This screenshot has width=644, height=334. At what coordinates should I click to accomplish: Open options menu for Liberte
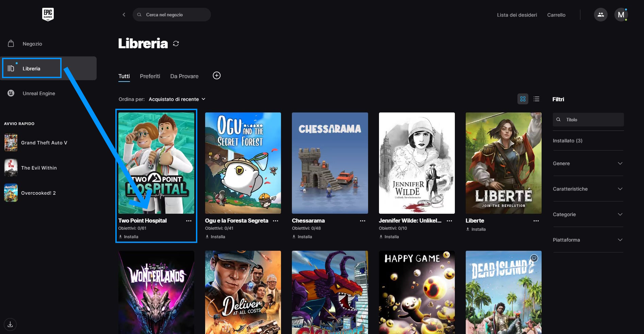click(536, 221)
